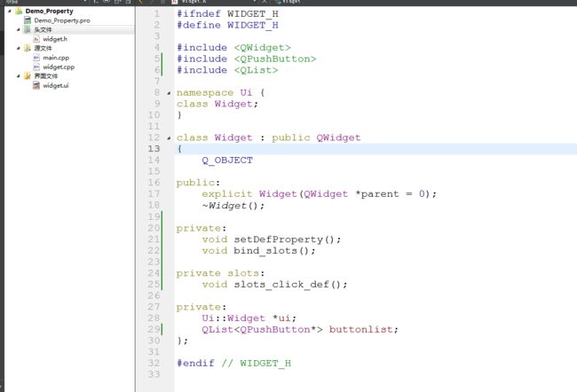Fold the class Widget block marker
This screenshot has width=577, height=392.
point(169,137)
